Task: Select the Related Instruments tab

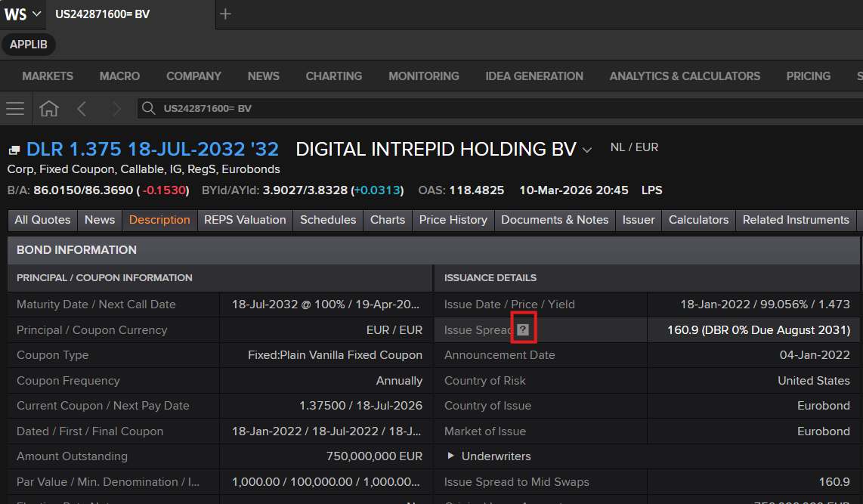Action: point(795,220)
